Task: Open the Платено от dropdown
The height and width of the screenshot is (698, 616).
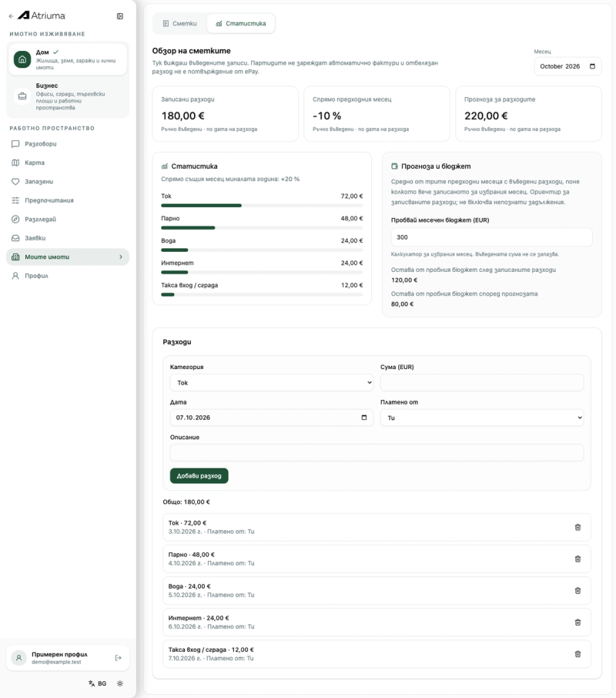Action: 482,418
